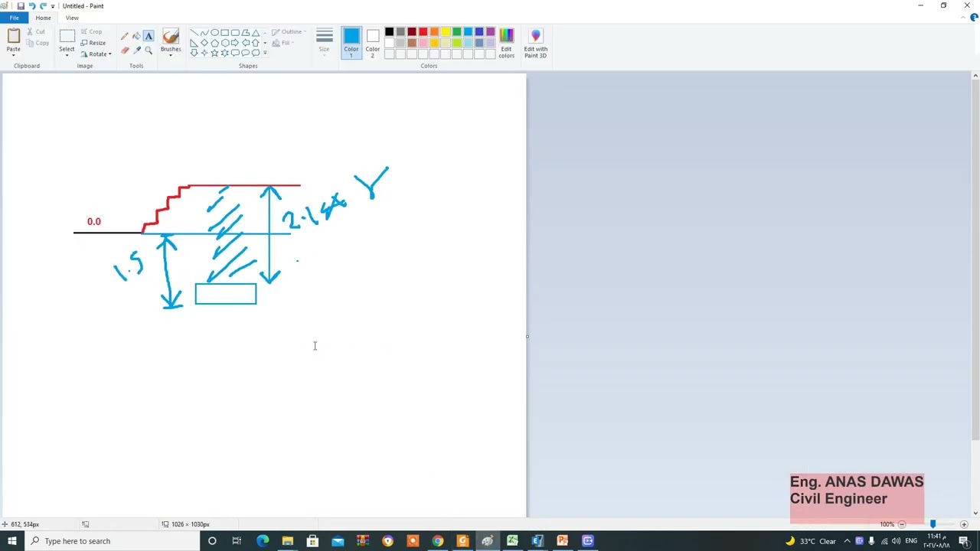Viewport: 980px width, 551px height.
Task: Click the Paste clipboard icon
Action: [x=13, y=36]
